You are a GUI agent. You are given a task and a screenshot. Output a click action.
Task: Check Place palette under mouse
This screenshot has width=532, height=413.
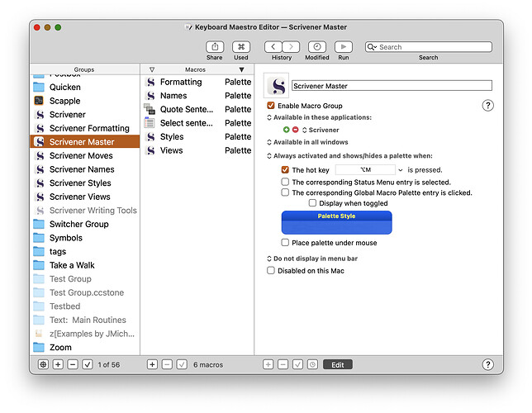pos(285,242)
